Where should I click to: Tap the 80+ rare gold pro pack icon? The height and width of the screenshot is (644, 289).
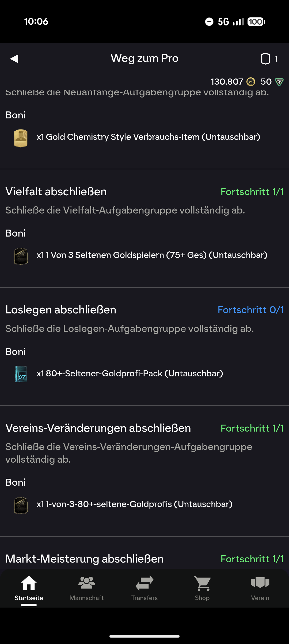[21, 374]
